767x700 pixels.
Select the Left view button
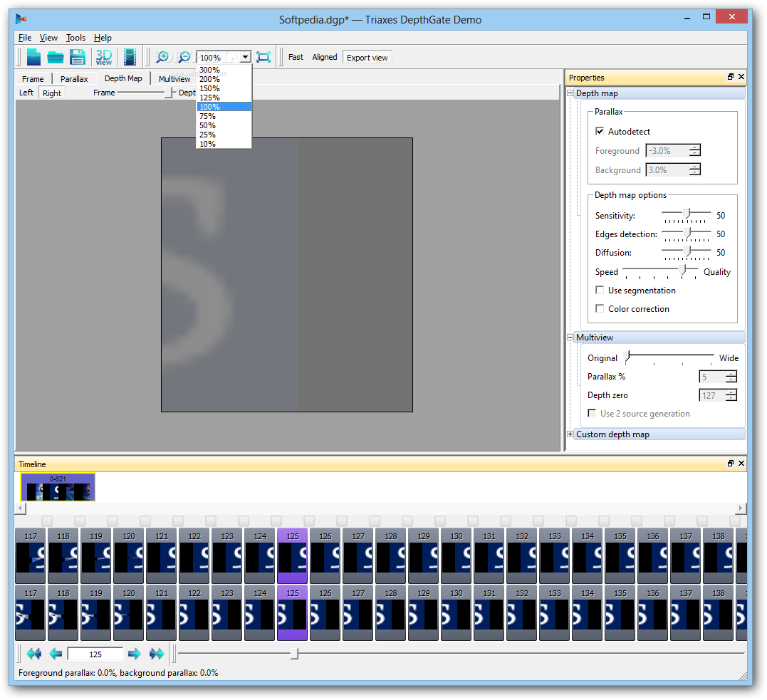pos(26,93)
